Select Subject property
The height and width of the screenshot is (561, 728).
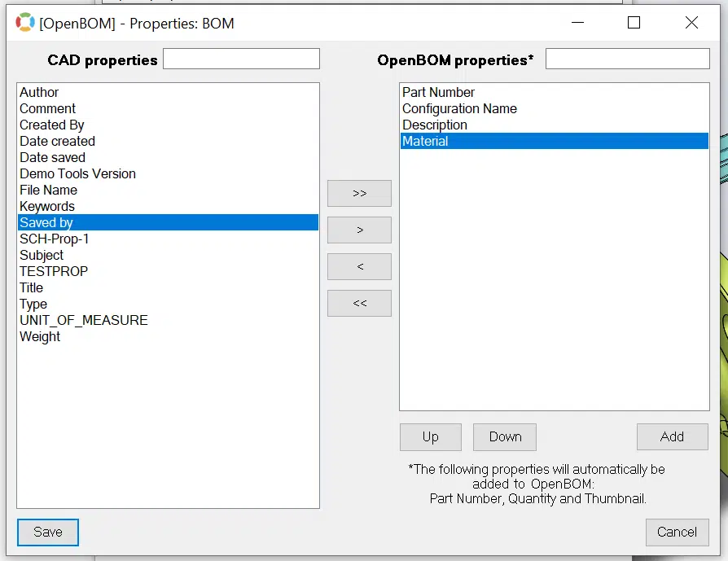(x=168, y=255)
